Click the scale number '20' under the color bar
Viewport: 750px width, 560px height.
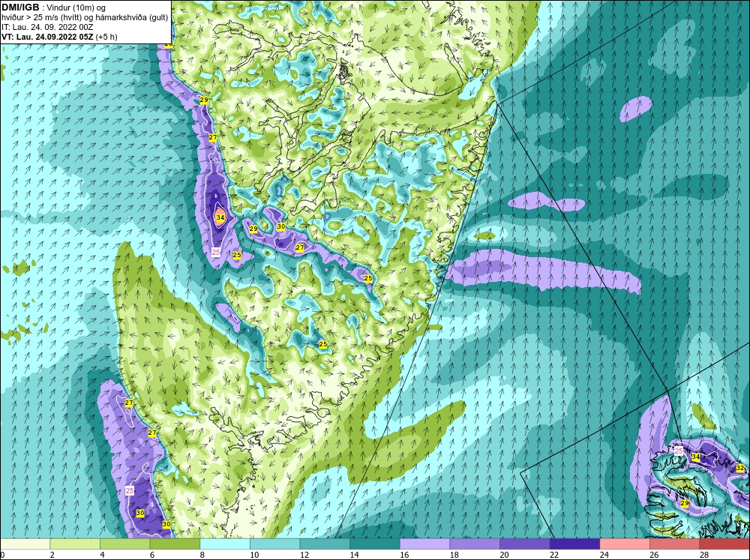click(x=504, y=555)
